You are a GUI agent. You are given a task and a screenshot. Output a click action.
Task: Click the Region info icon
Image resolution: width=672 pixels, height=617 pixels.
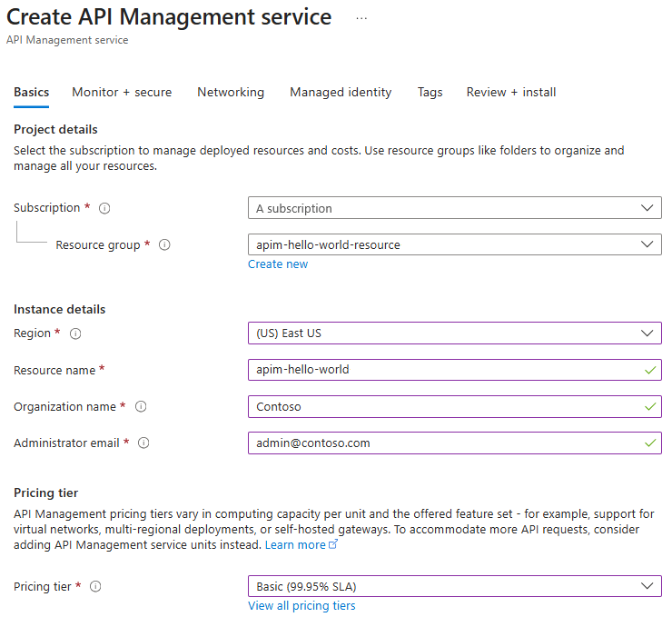point(75,333)
